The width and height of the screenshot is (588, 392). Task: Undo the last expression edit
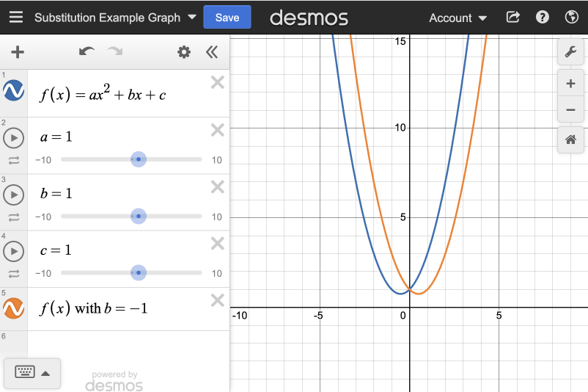(x=87, y=52)
